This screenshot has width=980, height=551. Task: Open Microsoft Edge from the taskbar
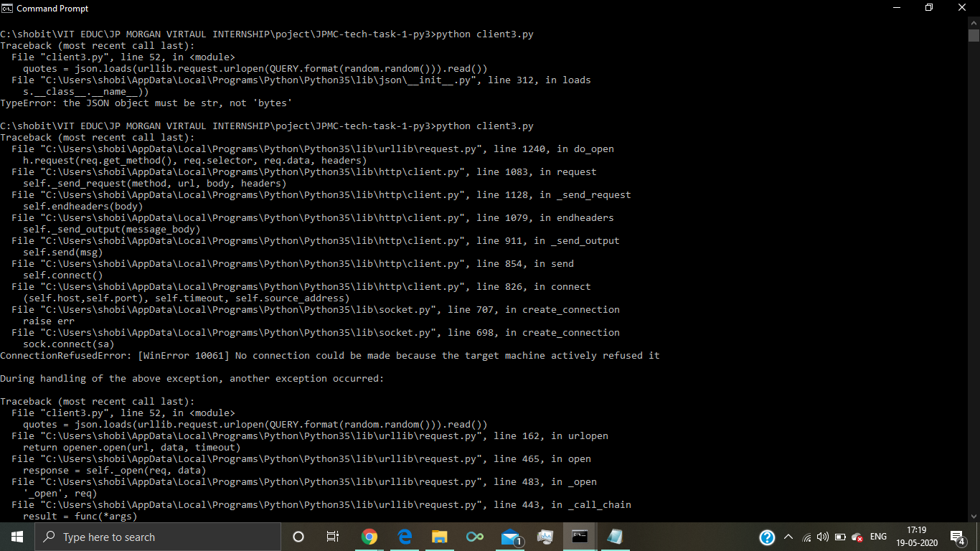coord(405,537)
